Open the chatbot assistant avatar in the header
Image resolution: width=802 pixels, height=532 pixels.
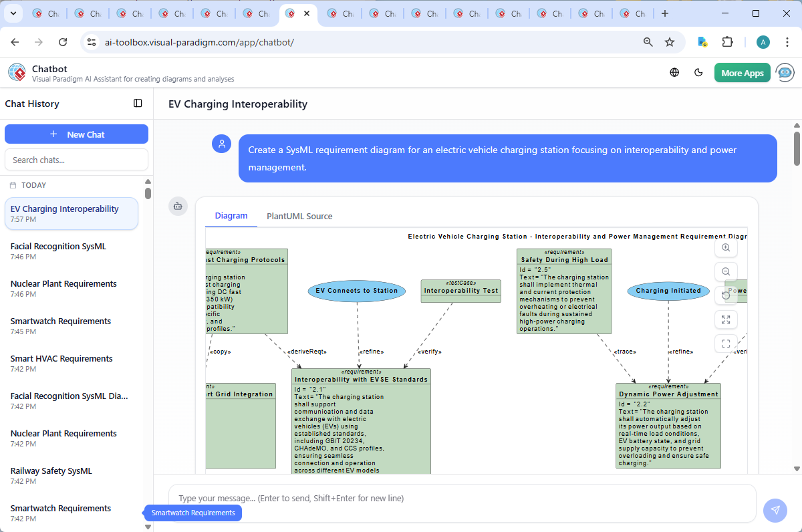tap(784, 72)
